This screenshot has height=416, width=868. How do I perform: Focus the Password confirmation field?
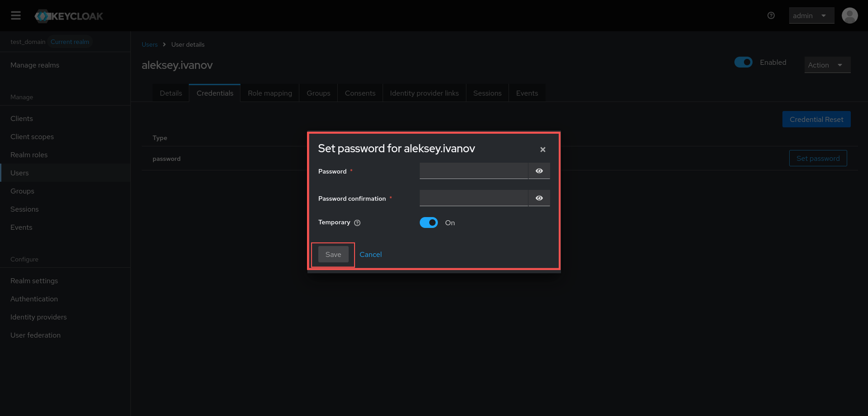click(x=474, y=198)
